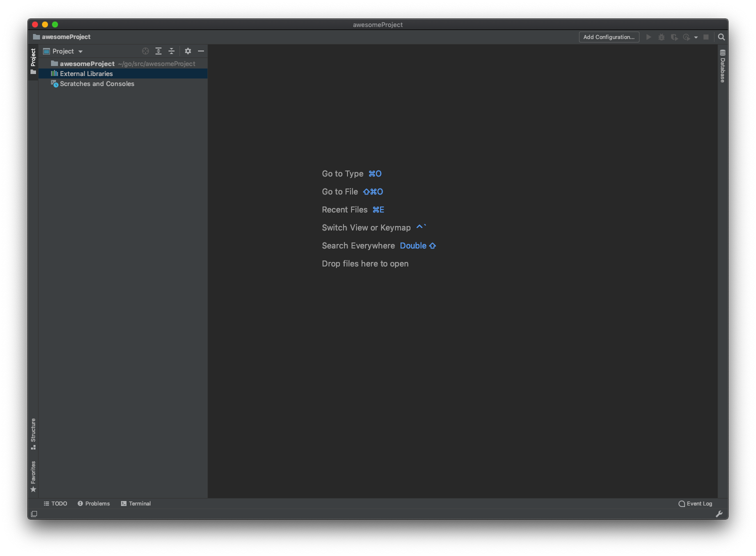Open the Project panel gear options
The width and height of the screenshot is (756, 556).
coord(188,51)
